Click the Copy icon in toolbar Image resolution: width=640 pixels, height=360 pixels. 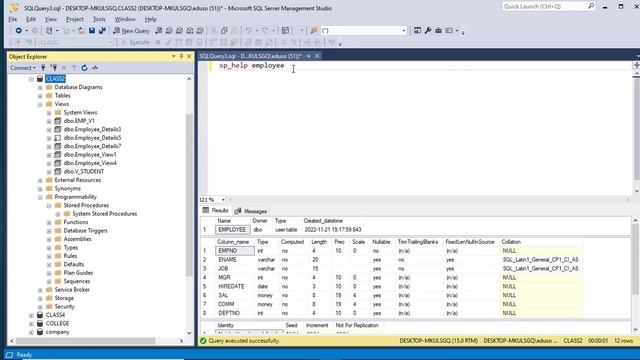[x=224, y=31]
